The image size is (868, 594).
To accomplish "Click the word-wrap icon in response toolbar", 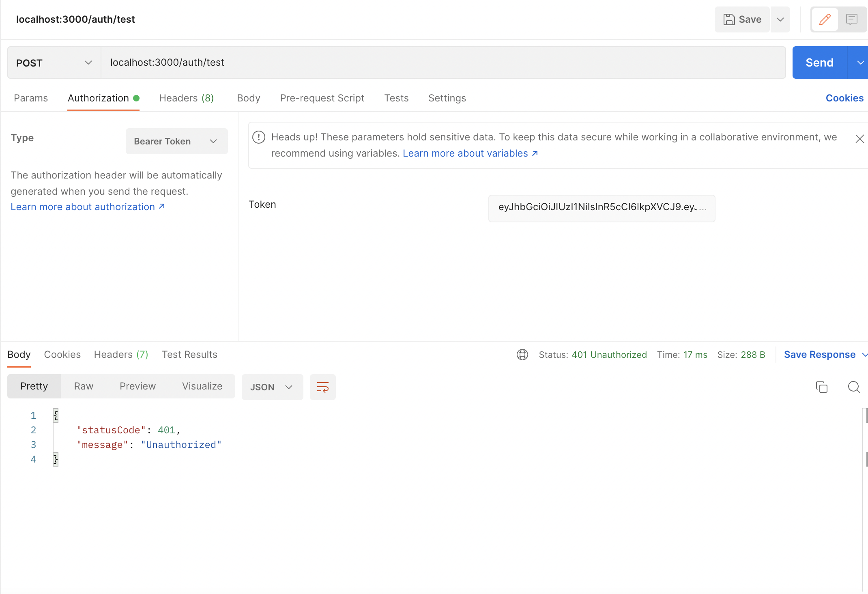I will tap(322, 387).
